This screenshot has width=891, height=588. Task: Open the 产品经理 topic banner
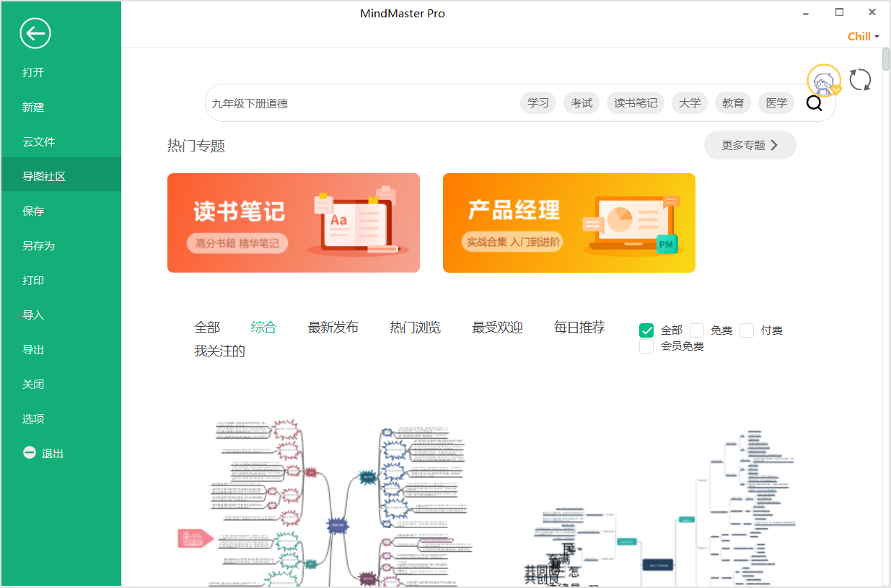point(569,223)
